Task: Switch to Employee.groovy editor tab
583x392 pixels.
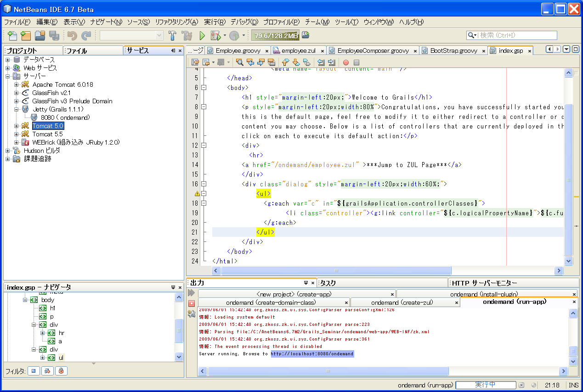Action: click(238, 51)
